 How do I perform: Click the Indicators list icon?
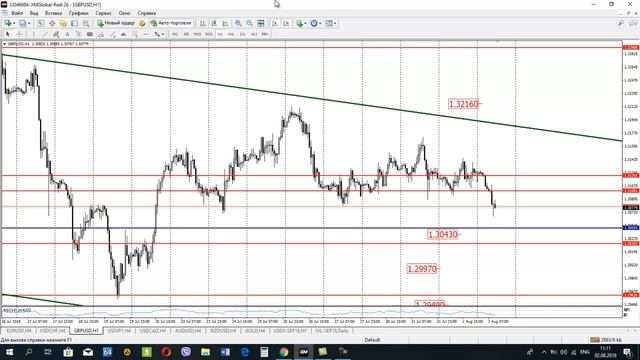point(299,23)
